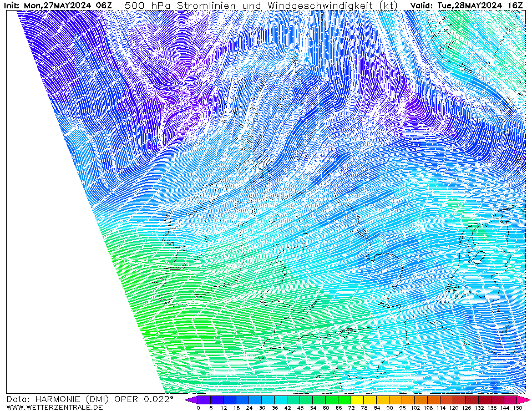This screenshot has width=532, height=411.
Task: Click the purple left arrow end of color scale
Action: (192, 400)
